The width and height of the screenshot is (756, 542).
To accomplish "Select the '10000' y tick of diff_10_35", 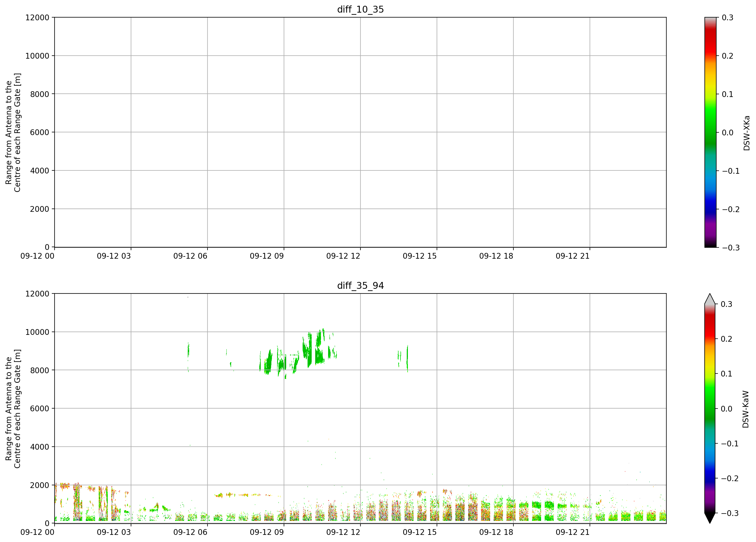I will click(x=37, y=56).
